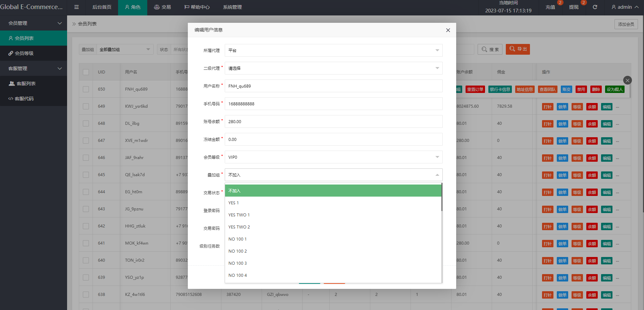
Task: Collapse the 叠加组 dropdown in the dialog
Action: click(x=333, y=175)
